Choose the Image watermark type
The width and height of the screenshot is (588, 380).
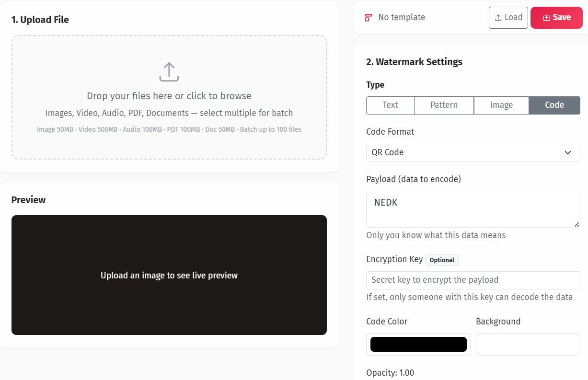click(x=501, y=105)
